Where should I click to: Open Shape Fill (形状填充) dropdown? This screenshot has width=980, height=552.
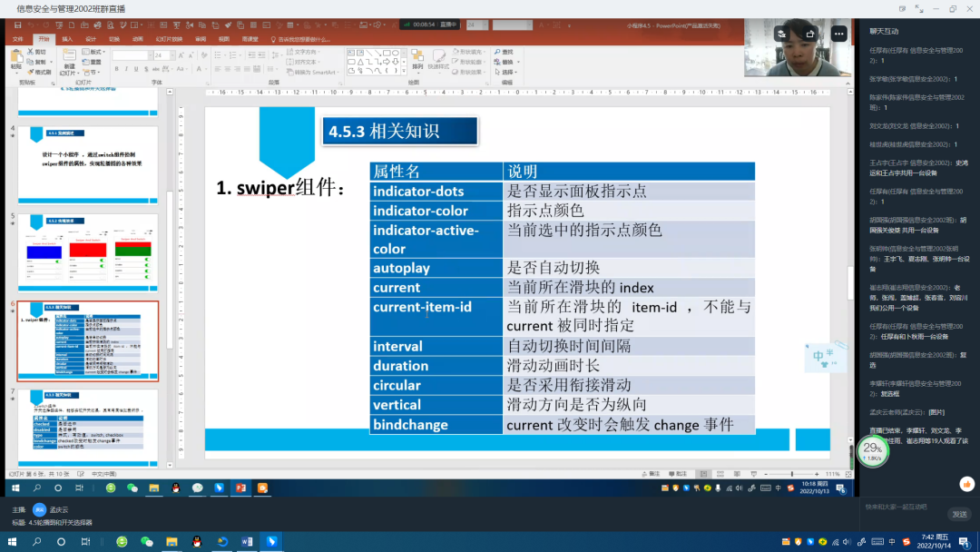(x=468, y=52)
